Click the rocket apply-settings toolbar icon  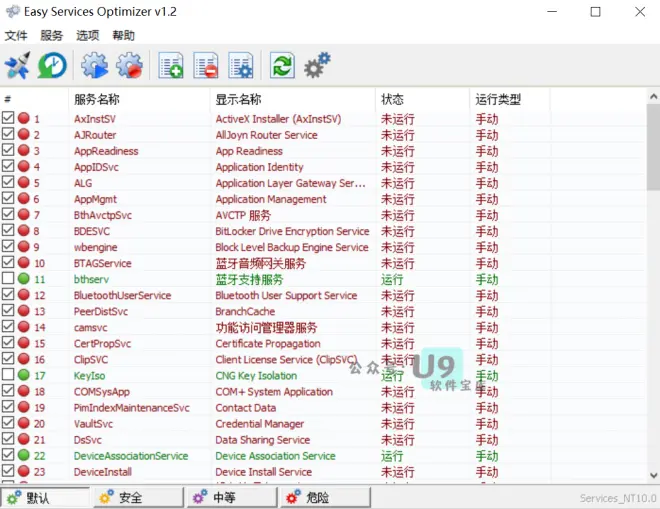18,65
